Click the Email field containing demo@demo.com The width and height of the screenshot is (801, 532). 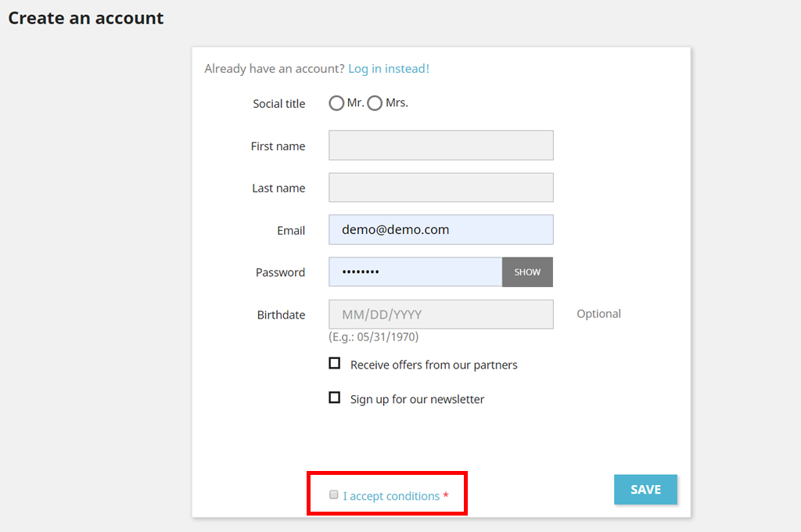click(440, 230)
